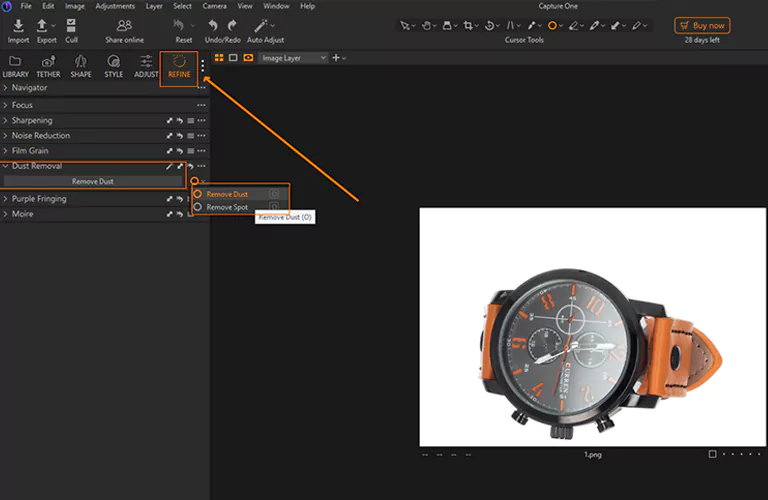Click the Undo arrow icon
768x500 pixels.
tap(215, 26)
